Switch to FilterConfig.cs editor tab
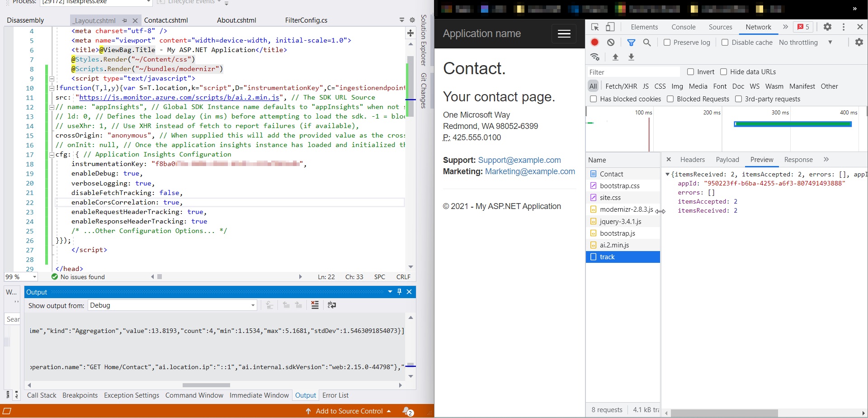 coord(306,20)
